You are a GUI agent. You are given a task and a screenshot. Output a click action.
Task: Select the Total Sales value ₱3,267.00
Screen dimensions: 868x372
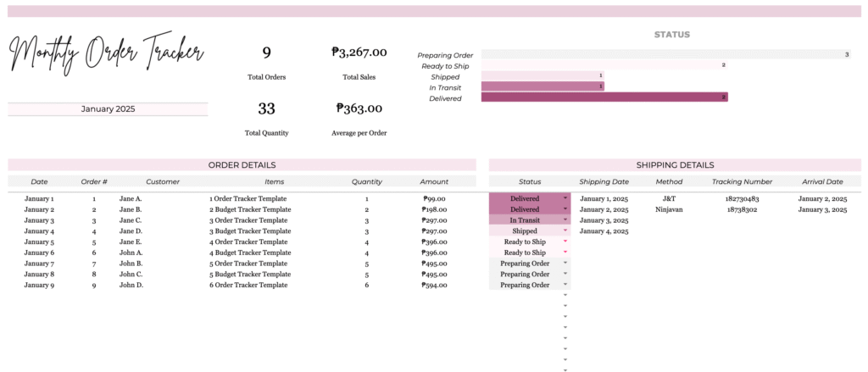click(359, 53)
